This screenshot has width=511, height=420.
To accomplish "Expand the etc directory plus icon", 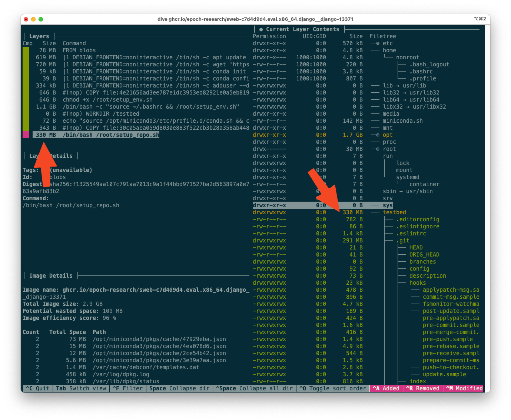I will pos(378,43).
